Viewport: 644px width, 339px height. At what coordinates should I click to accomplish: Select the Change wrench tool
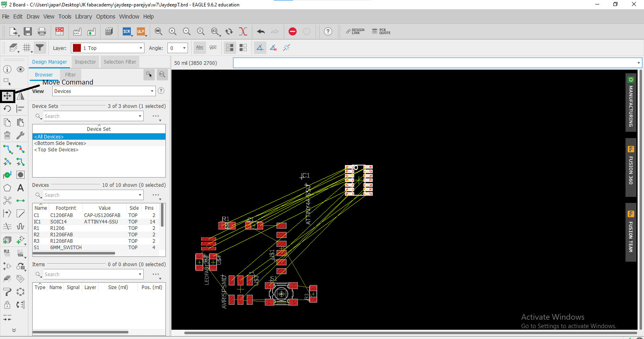pos(21,135)
